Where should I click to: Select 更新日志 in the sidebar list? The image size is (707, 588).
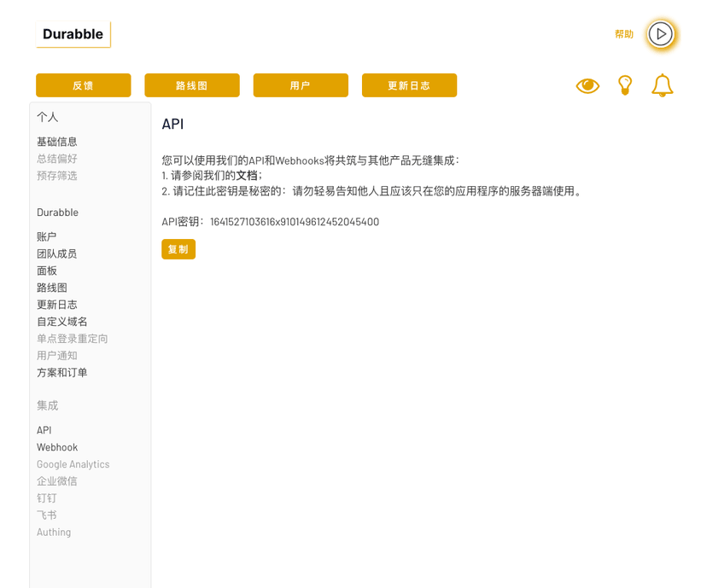click(x=57, y=305)
